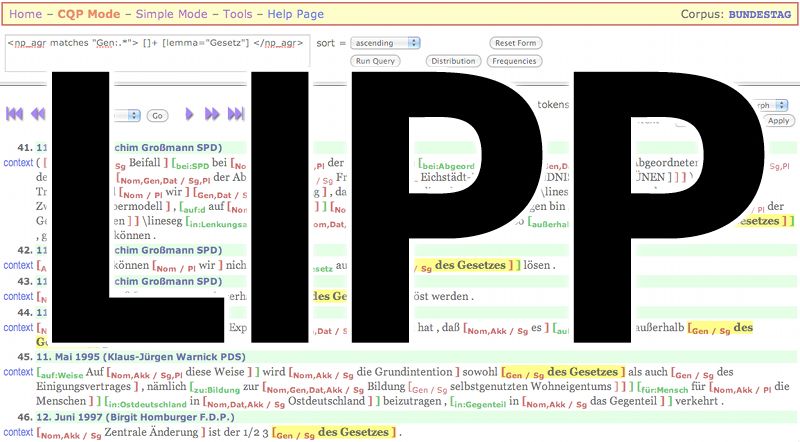
Task: Click highlighted 'des Gesetzes' in result 42
Action: 470,265
